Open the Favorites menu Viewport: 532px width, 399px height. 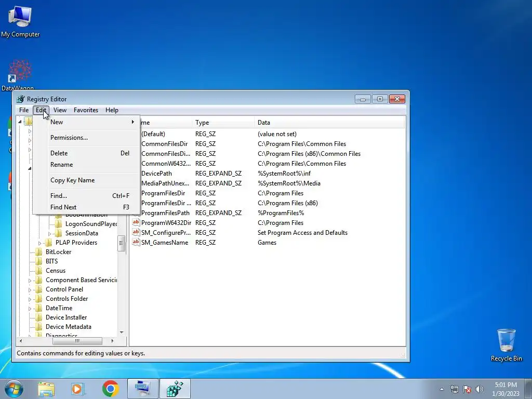[86, 110]
